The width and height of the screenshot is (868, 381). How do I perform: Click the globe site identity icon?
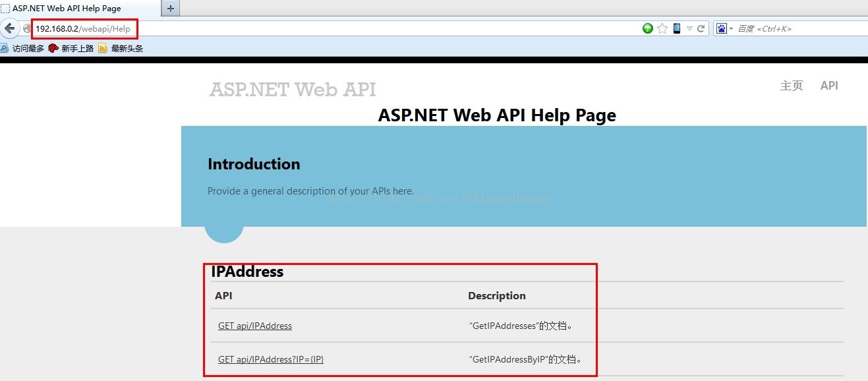click(27, 28)
